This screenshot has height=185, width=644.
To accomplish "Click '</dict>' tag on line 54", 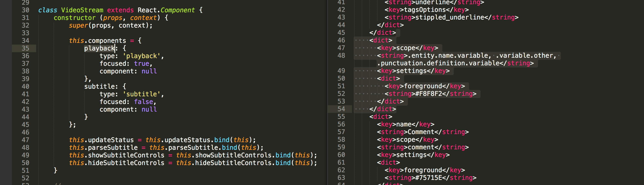I will coord(383,109).
